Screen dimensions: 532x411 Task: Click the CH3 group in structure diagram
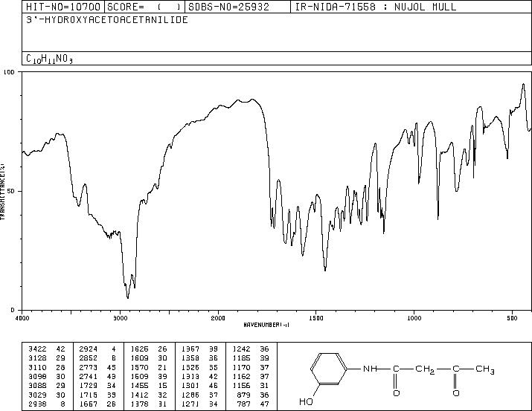pos(485,369)
